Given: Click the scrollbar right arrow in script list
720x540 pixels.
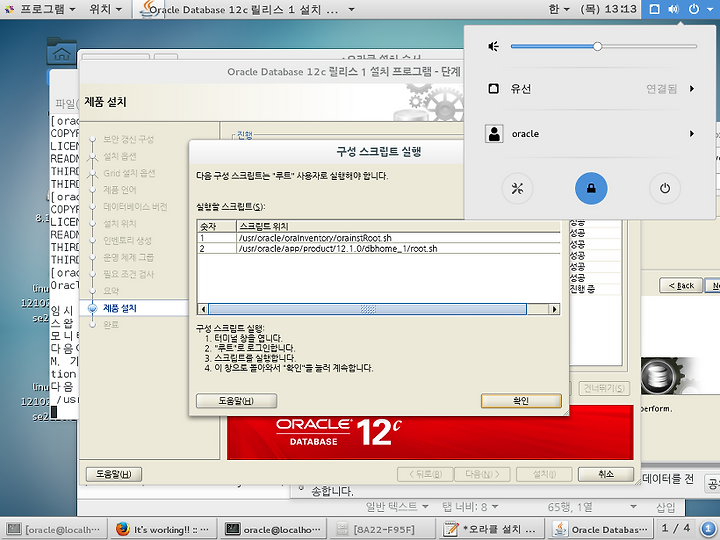Looking at the screenshot, I should [555, 309].
